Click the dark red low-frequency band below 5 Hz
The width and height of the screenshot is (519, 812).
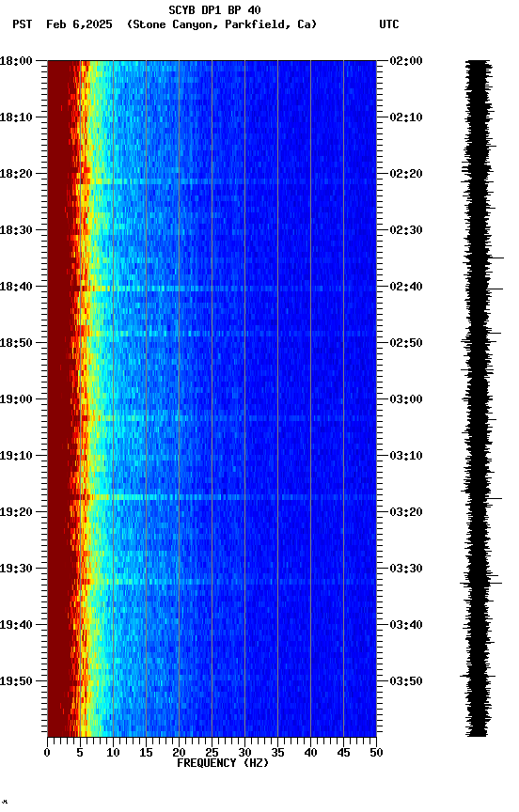point(59,398)
